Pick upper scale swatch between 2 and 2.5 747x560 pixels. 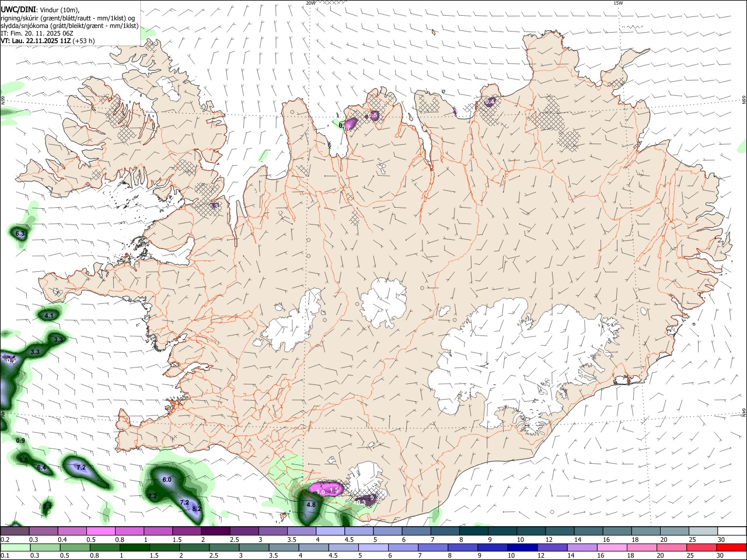215,531
